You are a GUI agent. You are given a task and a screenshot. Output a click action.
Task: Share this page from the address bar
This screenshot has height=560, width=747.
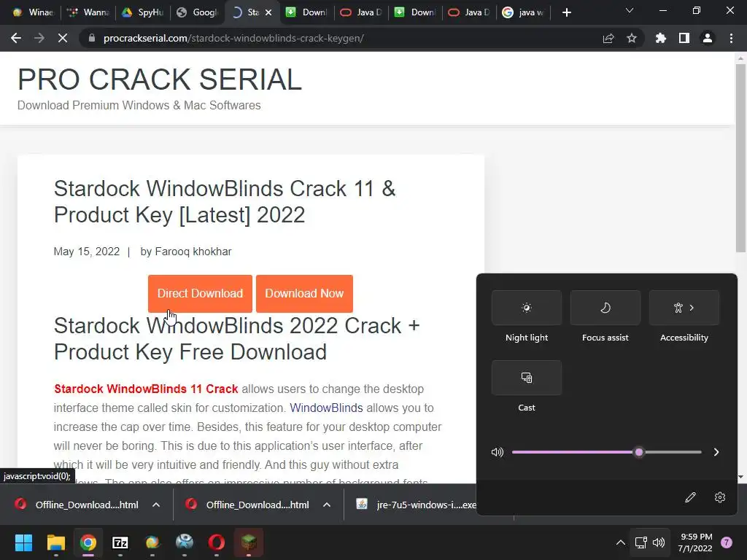click(x=608, y=38)
